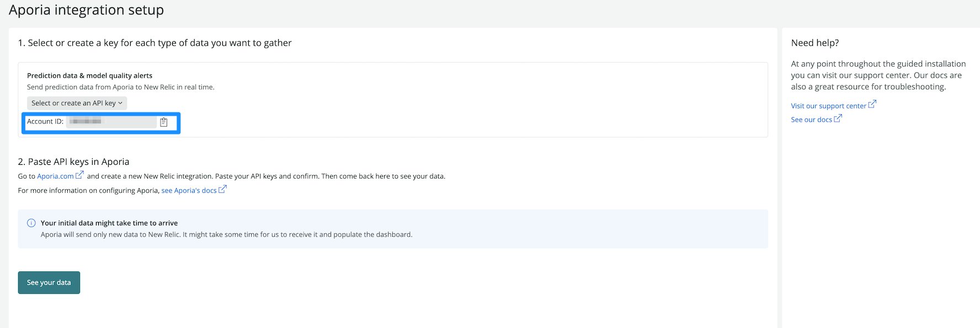Screen dimensions: 980x328
Task: Click external link icon beside Aporia.com
Action: click(x=79, y=175)
